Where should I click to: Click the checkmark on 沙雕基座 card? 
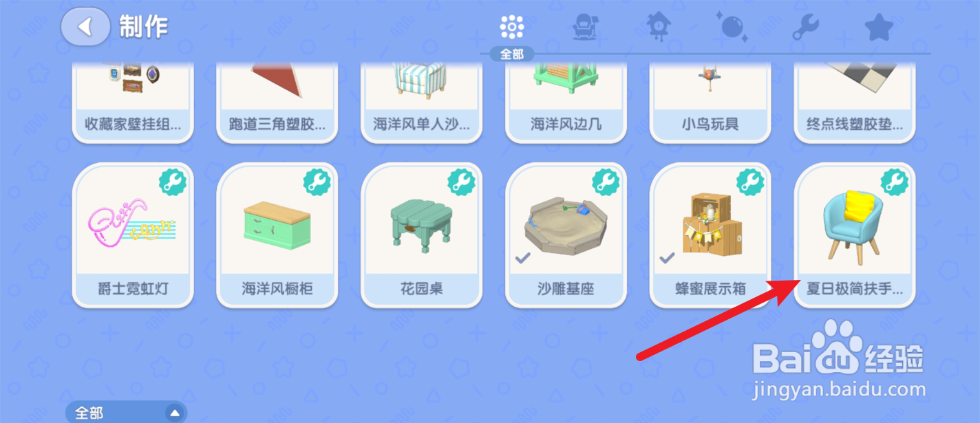522,259
